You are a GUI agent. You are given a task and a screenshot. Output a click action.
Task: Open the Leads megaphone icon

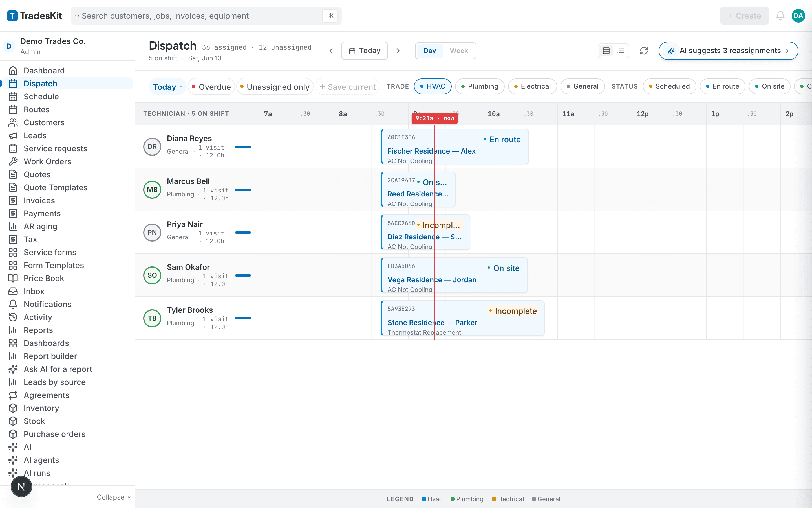point(13,136)
